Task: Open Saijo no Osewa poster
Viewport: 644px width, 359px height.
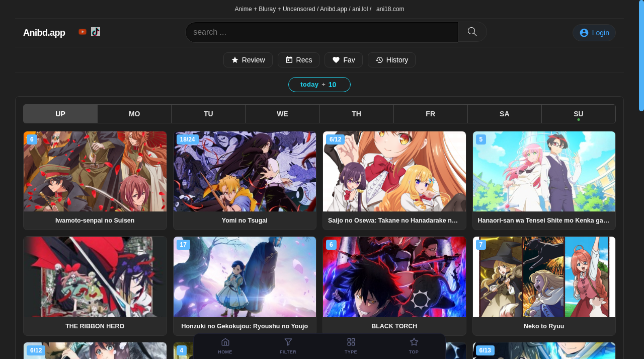Action: [394, 172]
